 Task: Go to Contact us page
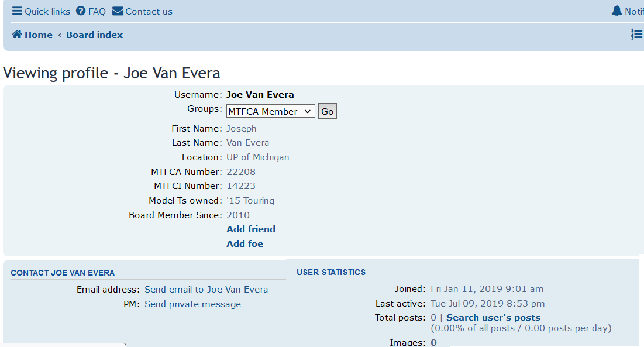point(149,12)
